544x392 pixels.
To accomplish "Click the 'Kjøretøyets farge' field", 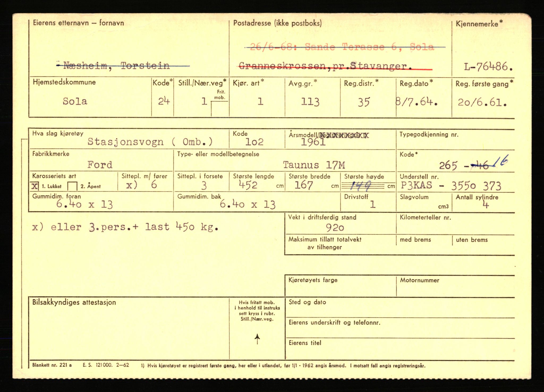I will (x=341, y=286).
